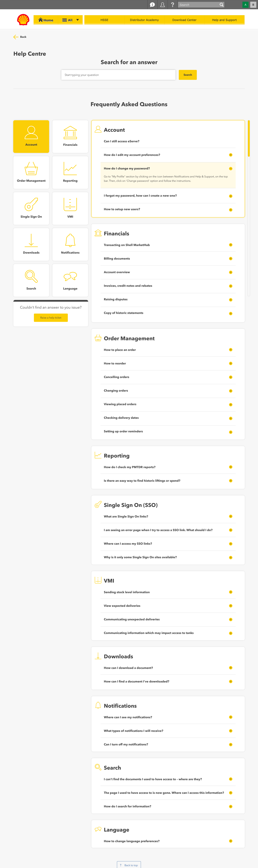The height and width of the screenshot is (868, 258).
Task: Select the Downloads arrow tile
Action: coord(31,244)
